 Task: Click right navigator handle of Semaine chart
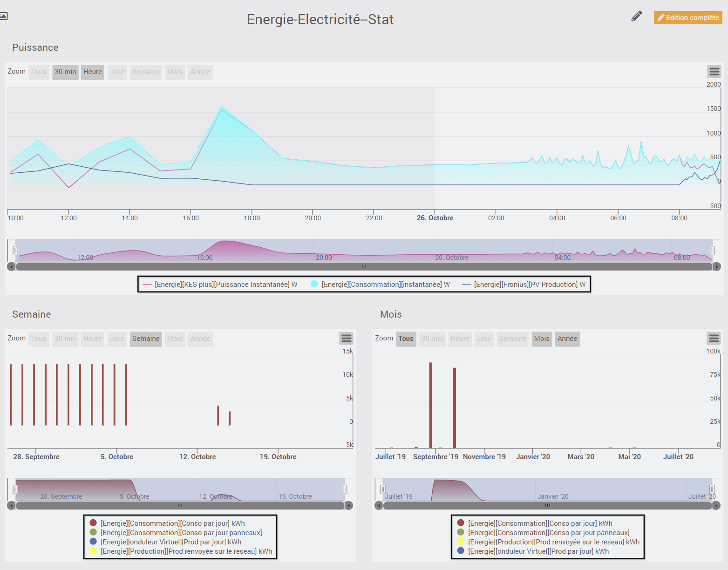[x=345, y=489]
